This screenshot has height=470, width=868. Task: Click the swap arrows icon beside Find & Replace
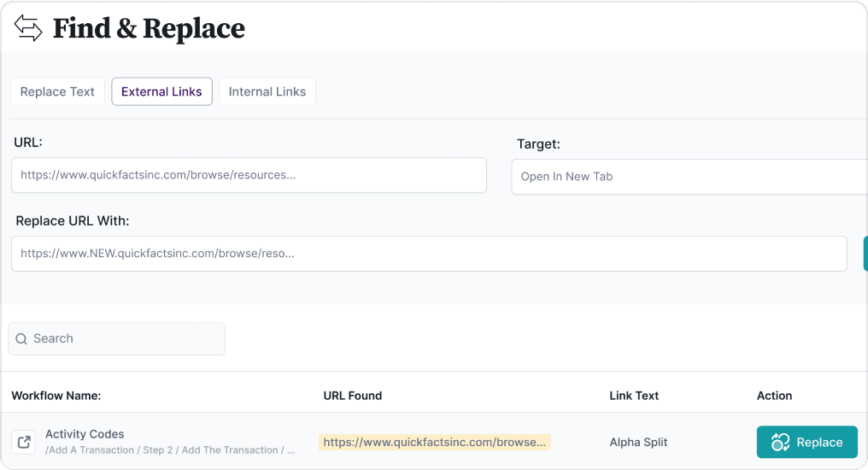pyautogui.click(x=28, y=28)
